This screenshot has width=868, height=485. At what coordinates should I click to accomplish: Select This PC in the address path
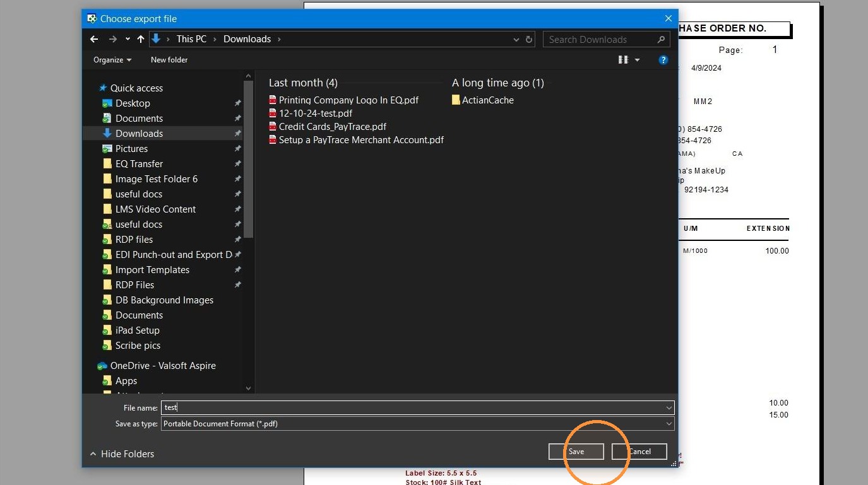pos(191,39)
